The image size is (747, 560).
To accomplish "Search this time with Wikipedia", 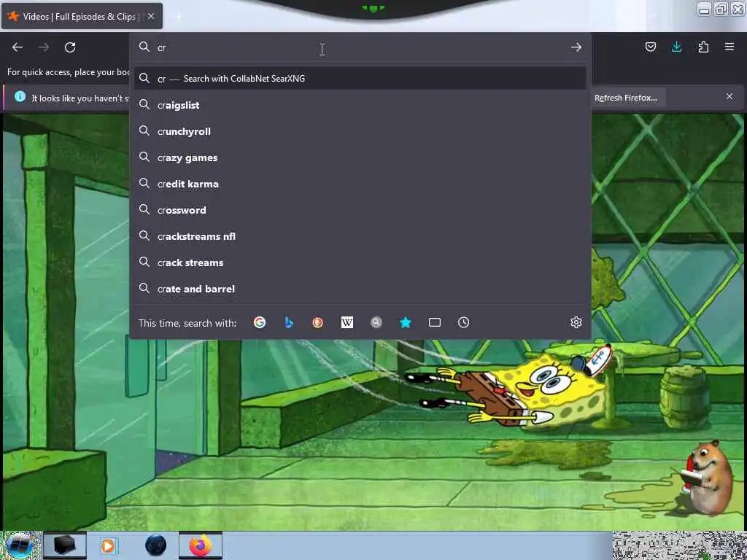I will (347, 323).
